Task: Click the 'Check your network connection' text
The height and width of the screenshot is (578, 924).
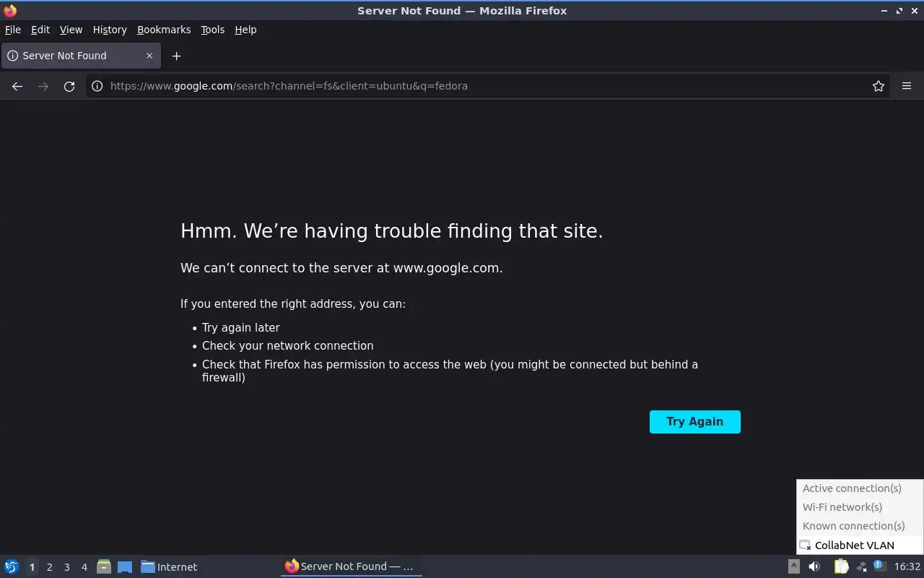Action: [287, 346]
